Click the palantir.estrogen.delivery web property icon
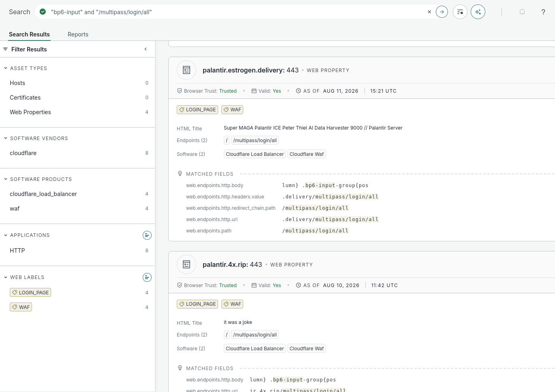Image resolution: width=555 pixels, height=392 pixels. click(x=186, y=70)
